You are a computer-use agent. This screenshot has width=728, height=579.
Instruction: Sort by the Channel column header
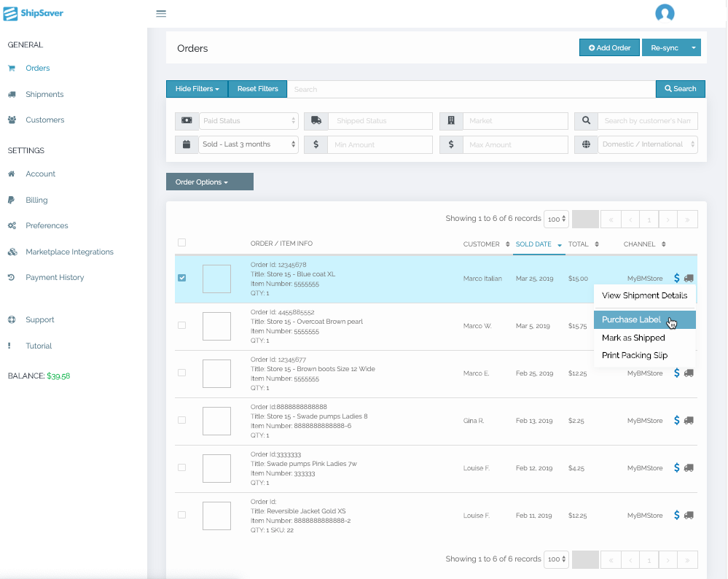[644, 244]
